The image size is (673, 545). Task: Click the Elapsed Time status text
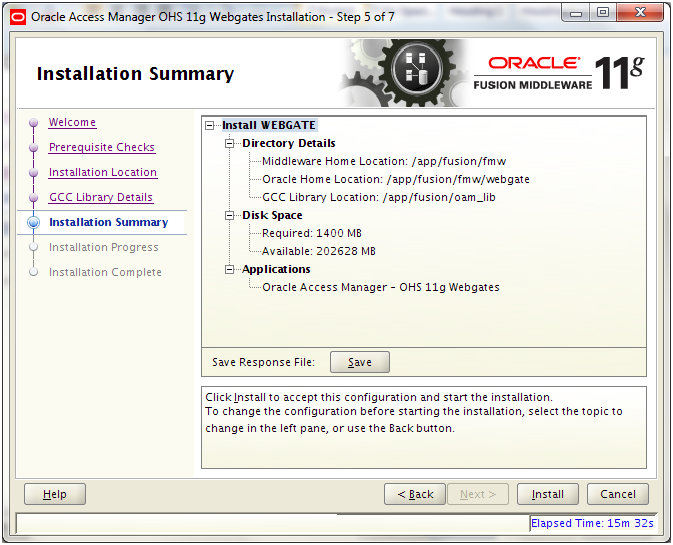coord(592,524)
